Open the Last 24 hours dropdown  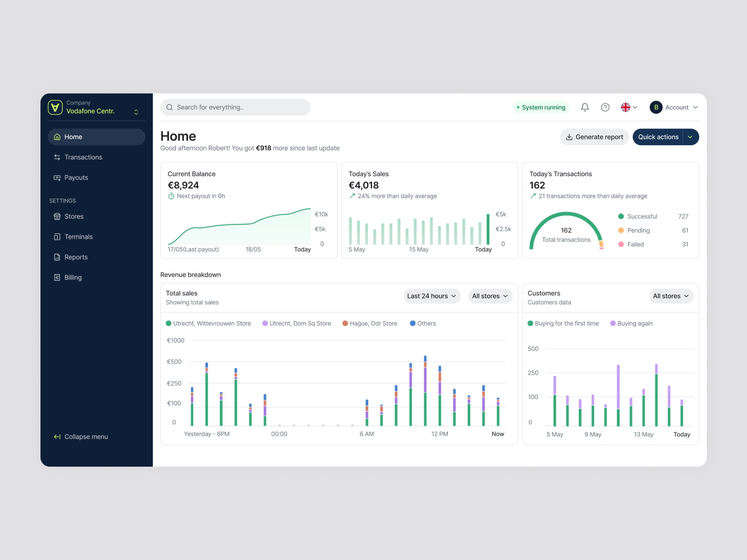click(x=432, y=296)
